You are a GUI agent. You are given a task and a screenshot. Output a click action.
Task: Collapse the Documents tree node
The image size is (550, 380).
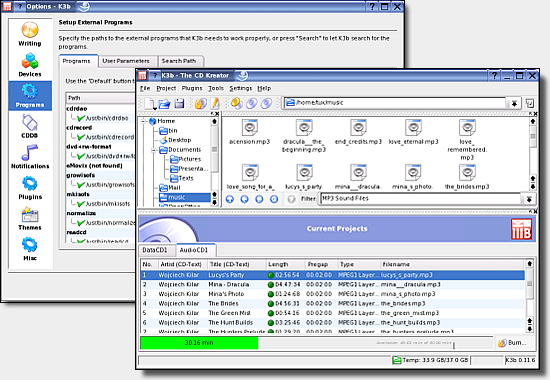coord(154,150)
